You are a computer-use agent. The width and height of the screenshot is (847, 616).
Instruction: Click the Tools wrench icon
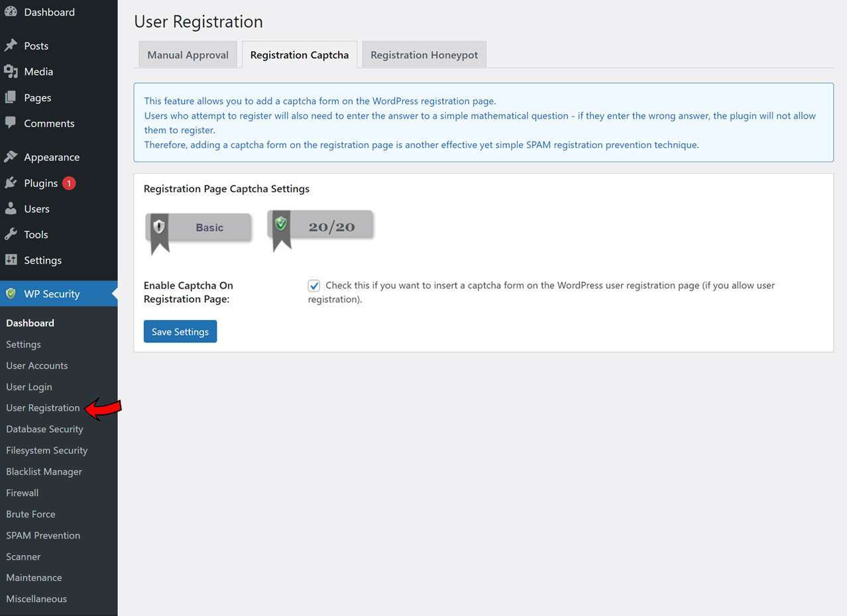(x=10, y=234)
